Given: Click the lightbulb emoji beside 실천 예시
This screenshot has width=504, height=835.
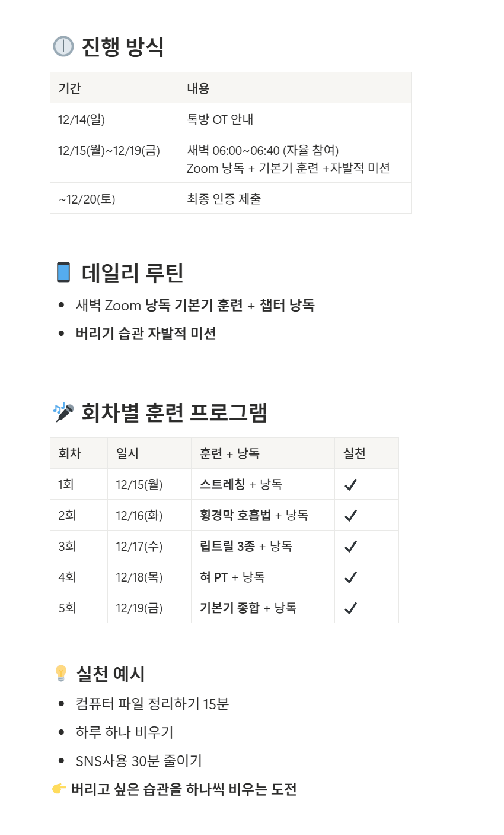Looking at the screenshot, I should (x=61, y=674).
